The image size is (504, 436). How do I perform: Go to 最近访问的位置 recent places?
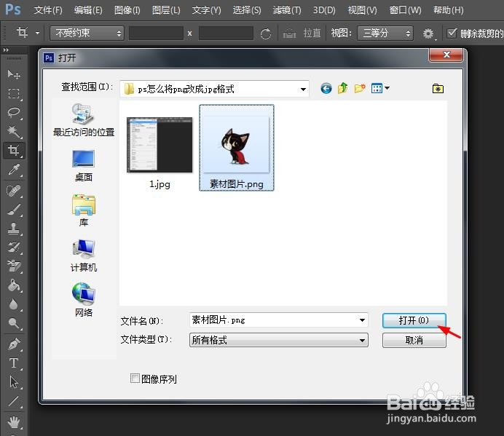[84, 121]
